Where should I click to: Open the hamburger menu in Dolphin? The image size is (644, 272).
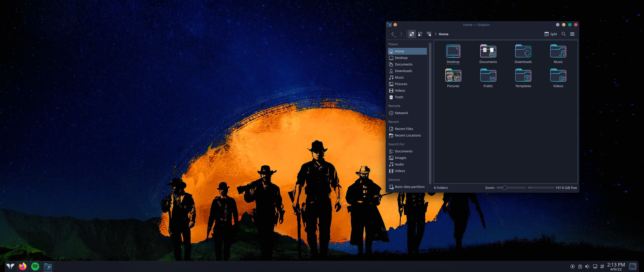pos(572,34)
